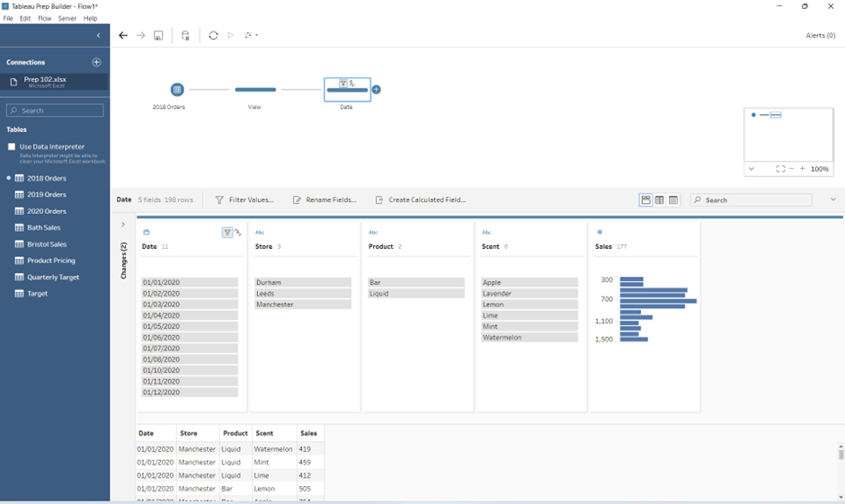
Task: Collapse the Connections pane
Action: tap(98, 36)
